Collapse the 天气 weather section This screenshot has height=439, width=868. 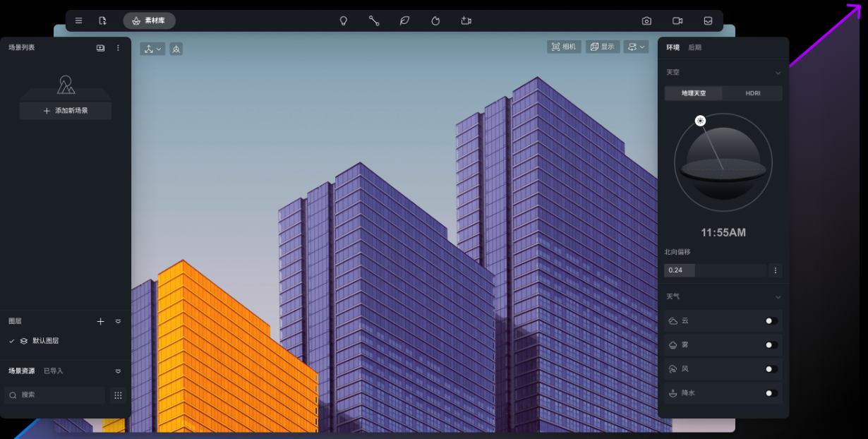pyautogui.click(x=778, y=297)
